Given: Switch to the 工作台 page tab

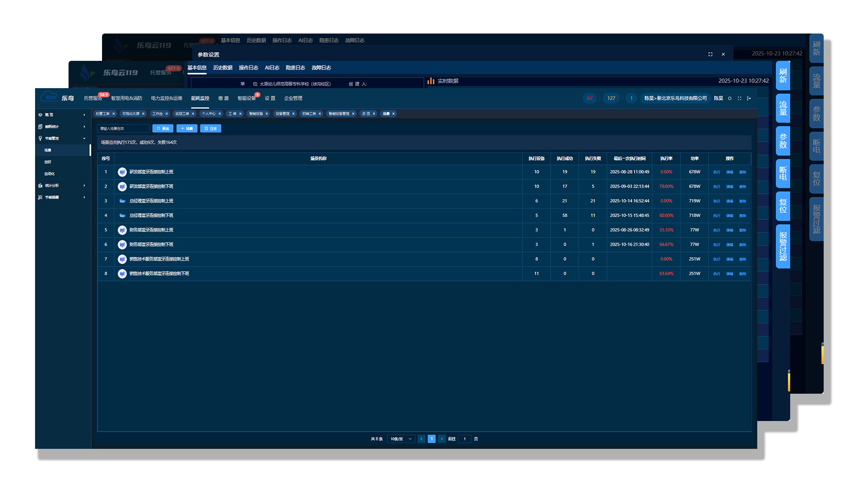Looking at the screenshot, I should point(158,114).
